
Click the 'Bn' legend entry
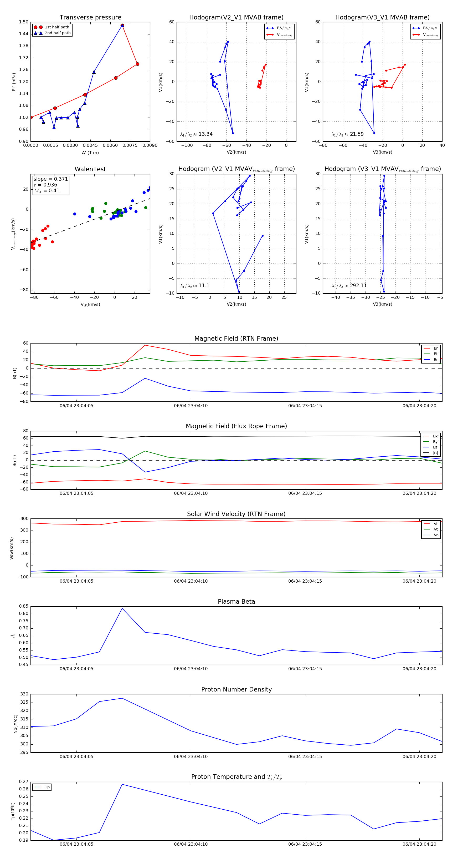(x=431, y=360)
